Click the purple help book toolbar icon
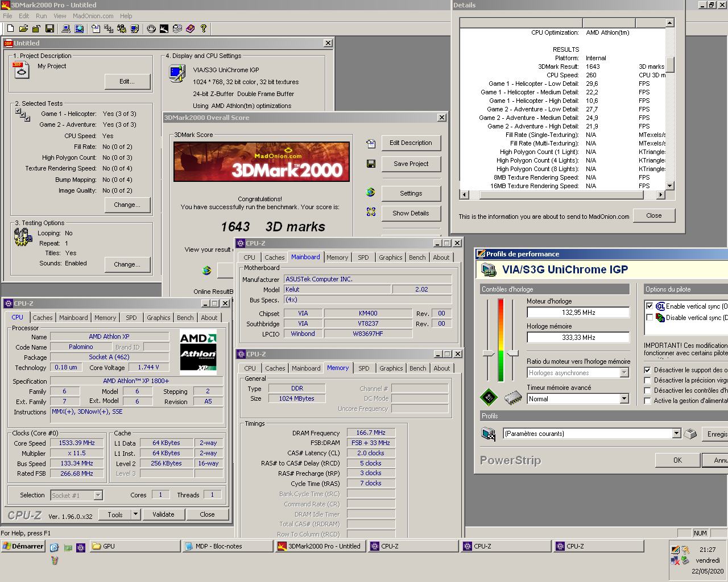Image resolution: width=728 pixels, height=582 pixels. tap(191, 28)
